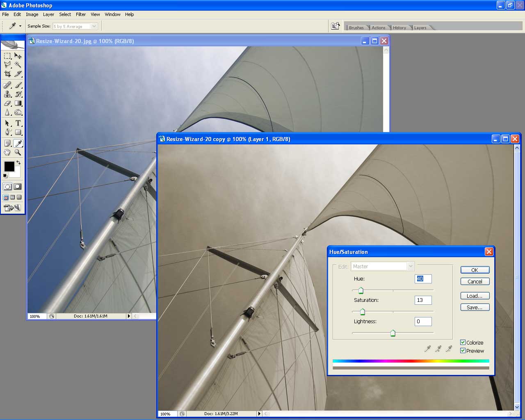This screenshot has width=525, height=420.
Task: Select the Sharpen tool
Action: point(7,112)
